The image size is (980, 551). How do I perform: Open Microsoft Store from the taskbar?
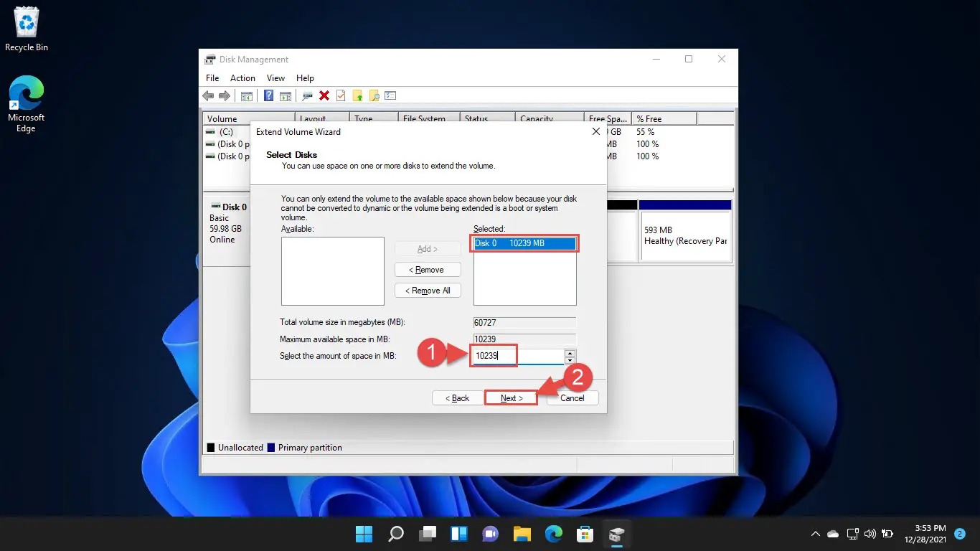[585, 534]
